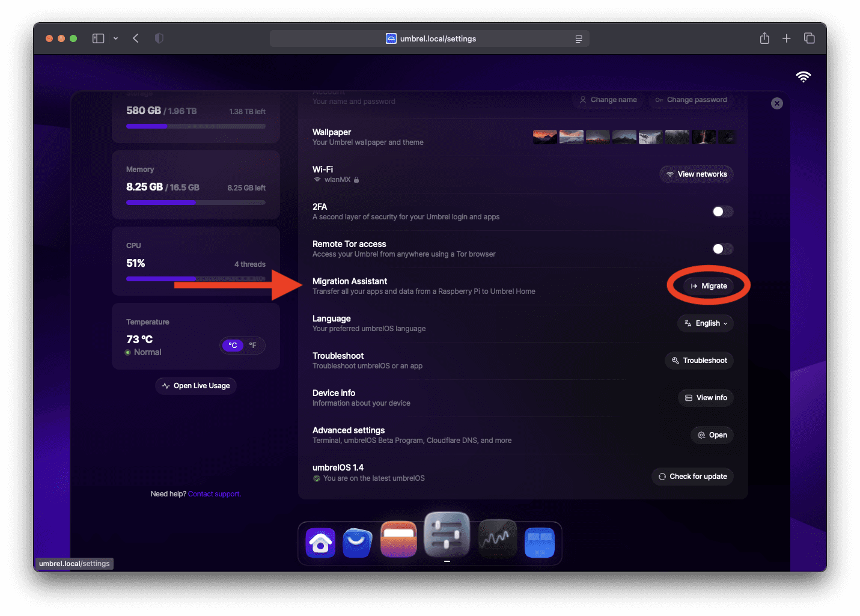
Task: Show the Safari tab overview
Action: coord(810,38)
